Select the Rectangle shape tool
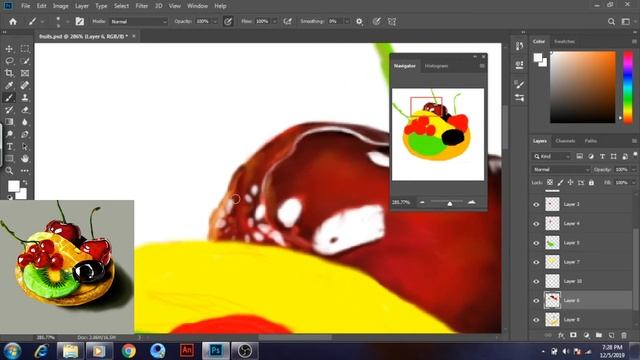This screenshot has height=360, width=640. tap(9, 159)
